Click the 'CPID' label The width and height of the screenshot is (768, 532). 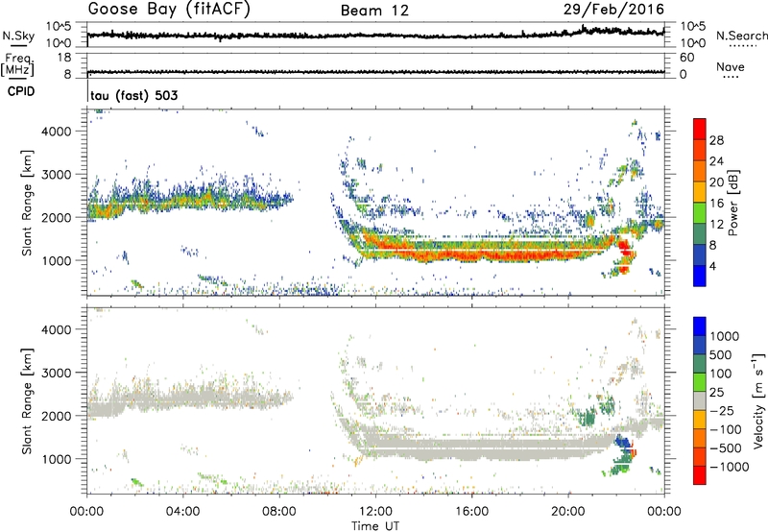coord(21,91)
